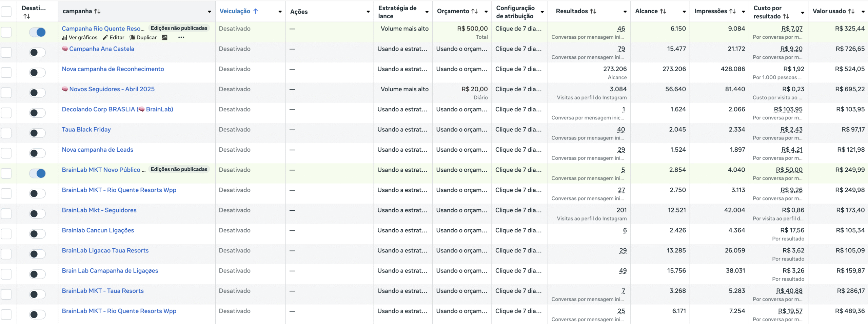868x324 pixels.
Task: Toggle on Decolando Corp BRASLIA campaign
Action: coord(37,113)
